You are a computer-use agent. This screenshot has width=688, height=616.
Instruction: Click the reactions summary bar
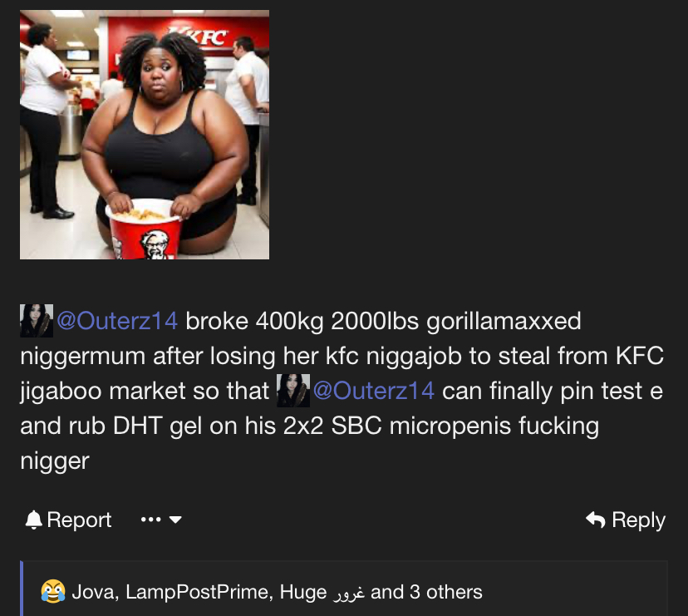(x=345, y=589)
